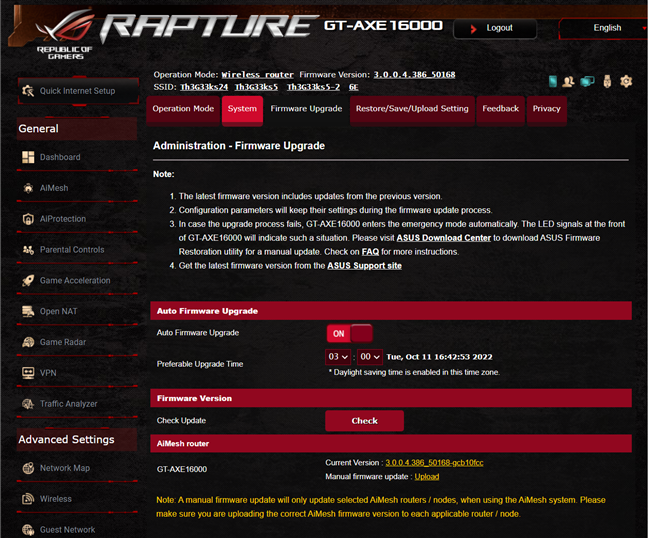
Task: Click the Th3G33ks5-2 SSID link
Action: pyautogui.click(x=313, y=87)
